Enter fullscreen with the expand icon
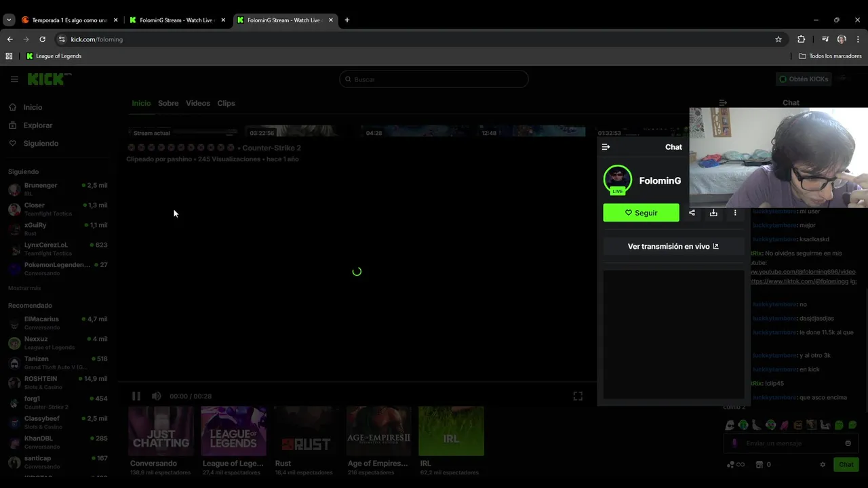This screenshot has width=868, height=488. click(578, 396)
